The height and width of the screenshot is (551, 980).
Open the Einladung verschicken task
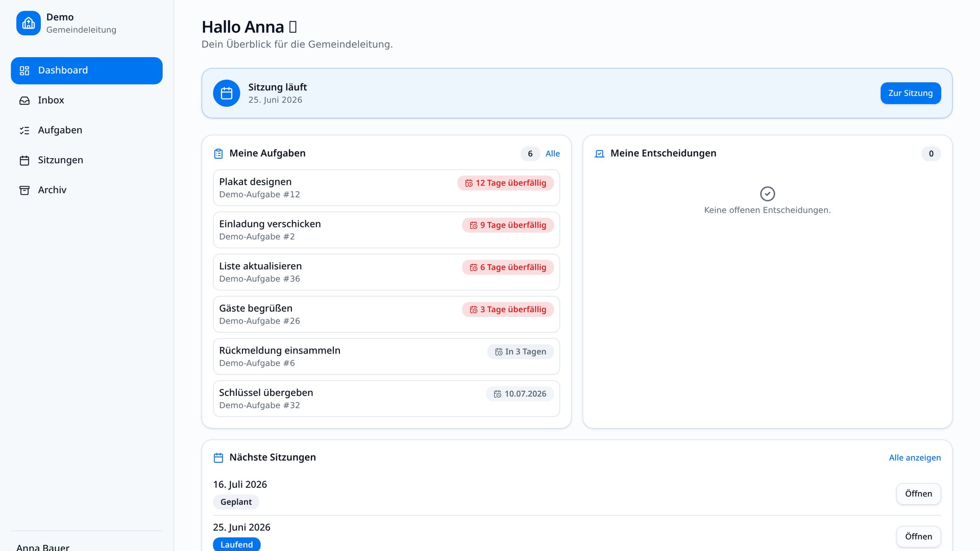[x=386, y=230]
